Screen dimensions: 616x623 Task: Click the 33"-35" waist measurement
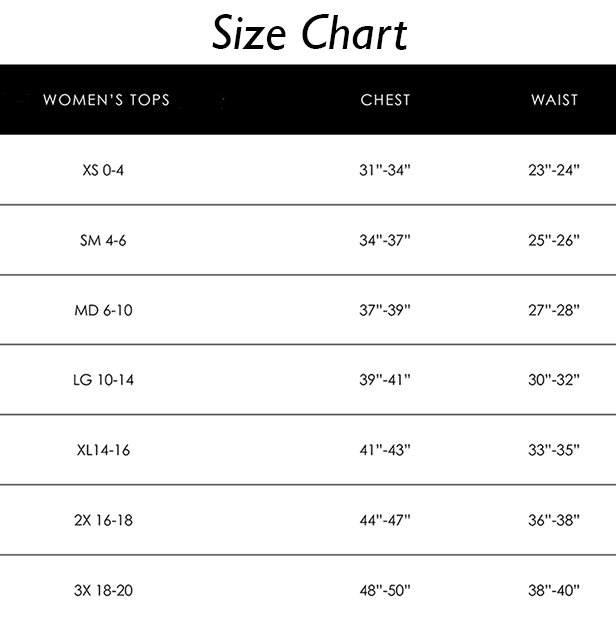tap(554, 450)
